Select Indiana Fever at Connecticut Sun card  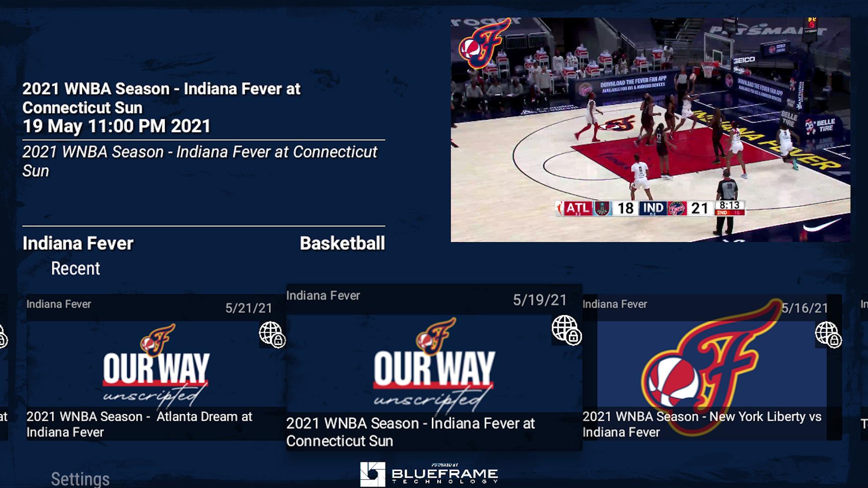click(434, 367)
